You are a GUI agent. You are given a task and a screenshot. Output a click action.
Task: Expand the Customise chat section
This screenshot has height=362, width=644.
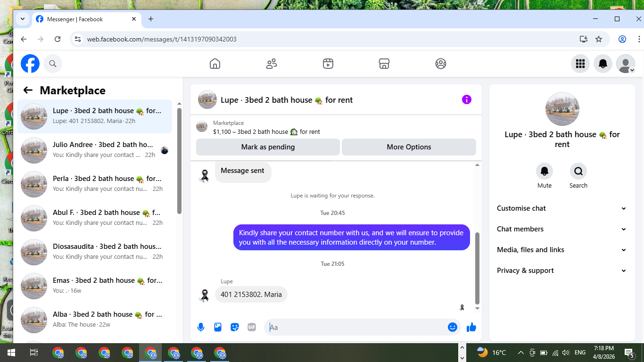[x=562, y=208]
